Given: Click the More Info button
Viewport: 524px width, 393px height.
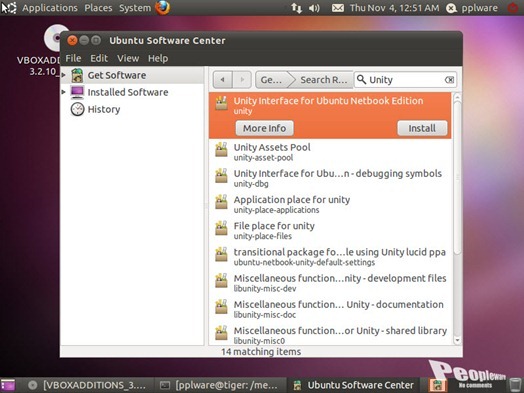Looking at the screenshot, I should pos(264,128).
